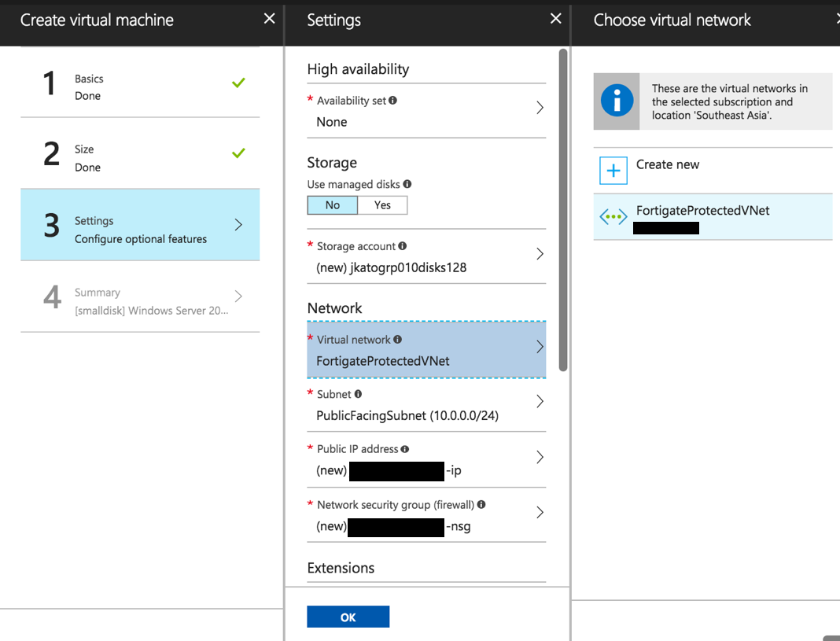Click the network icon beside FortigateProtectedVNet
Viewport: 840px width, 641px height.
[613, 218]
